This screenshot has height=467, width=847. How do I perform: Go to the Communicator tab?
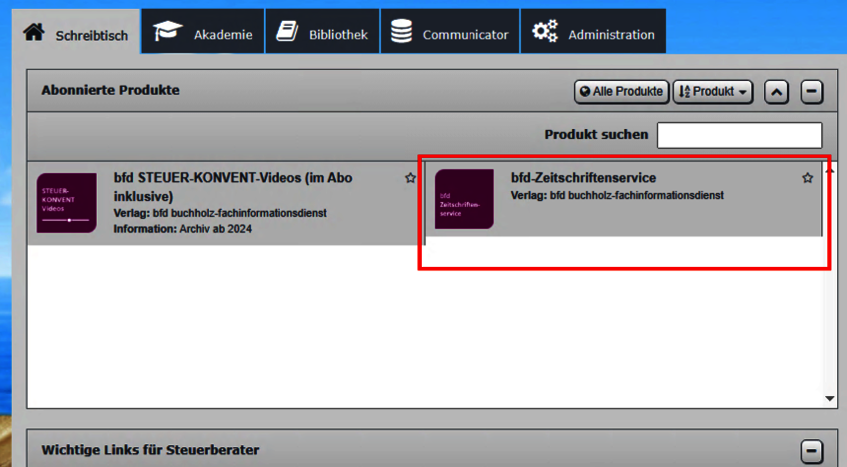pos(450,32)
